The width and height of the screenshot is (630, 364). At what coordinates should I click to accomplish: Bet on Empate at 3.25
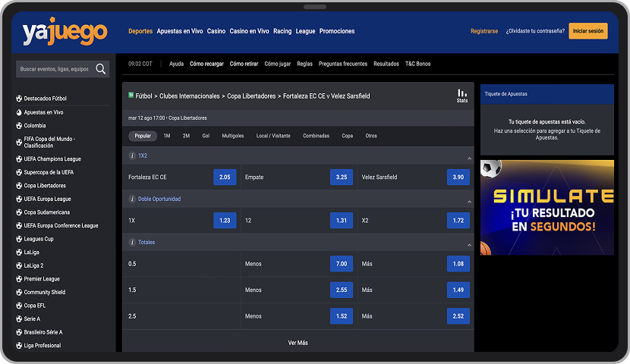click(342, 177)
